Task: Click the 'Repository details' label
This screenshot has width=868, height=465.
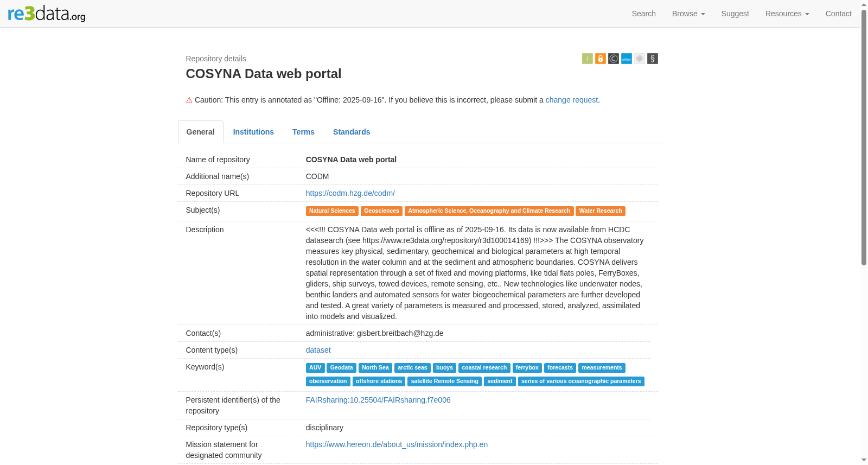Action: click(216, 59)
